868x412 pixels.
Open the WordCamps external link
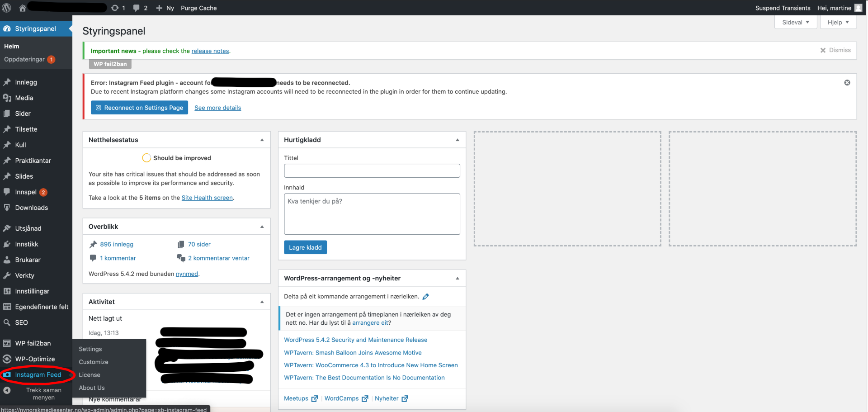pyautogui.click(x=346, y=398)
